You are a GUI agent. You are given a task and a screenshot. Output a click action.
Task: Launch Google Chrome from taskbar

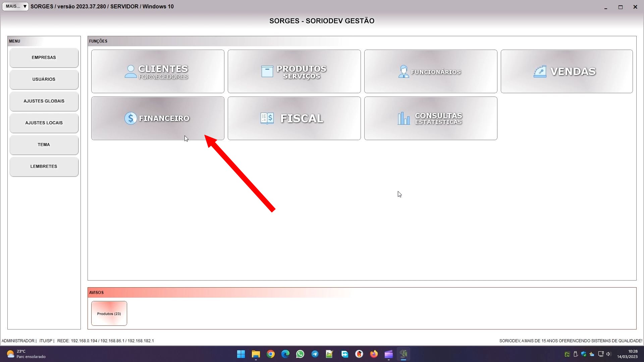click(271, 354)
